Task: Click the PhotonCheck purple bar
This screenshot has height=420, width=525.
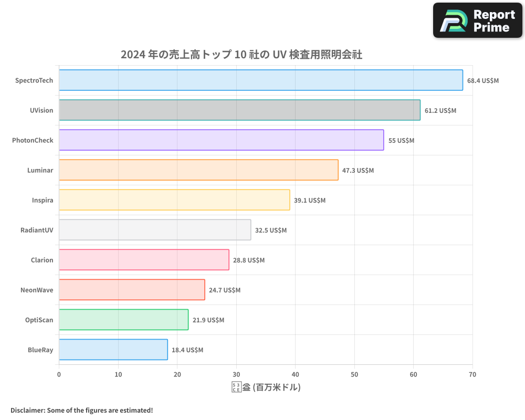Action: [221, 140]
